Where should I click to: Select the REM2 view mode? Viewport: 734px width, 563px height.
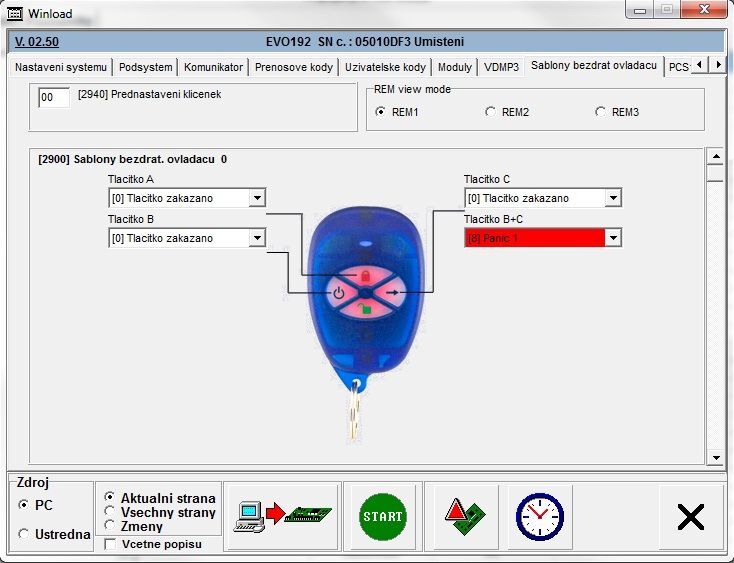tap(490, 112)
